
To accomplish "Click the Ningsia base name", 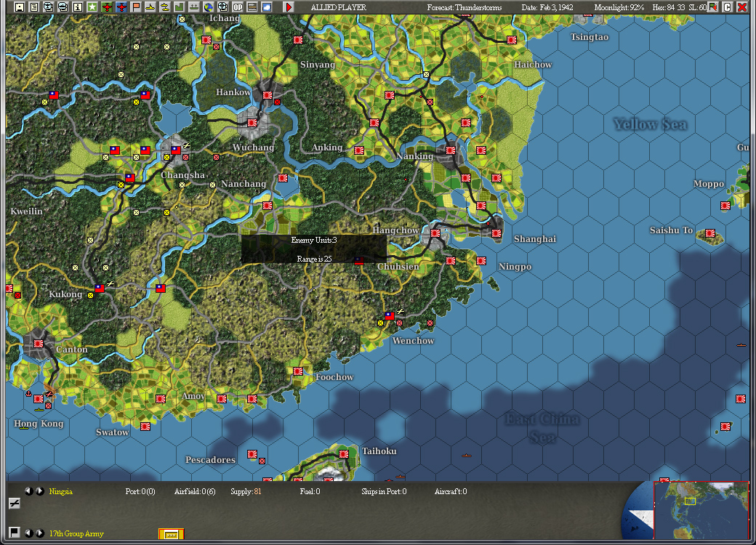I will [x=61, y=491].
